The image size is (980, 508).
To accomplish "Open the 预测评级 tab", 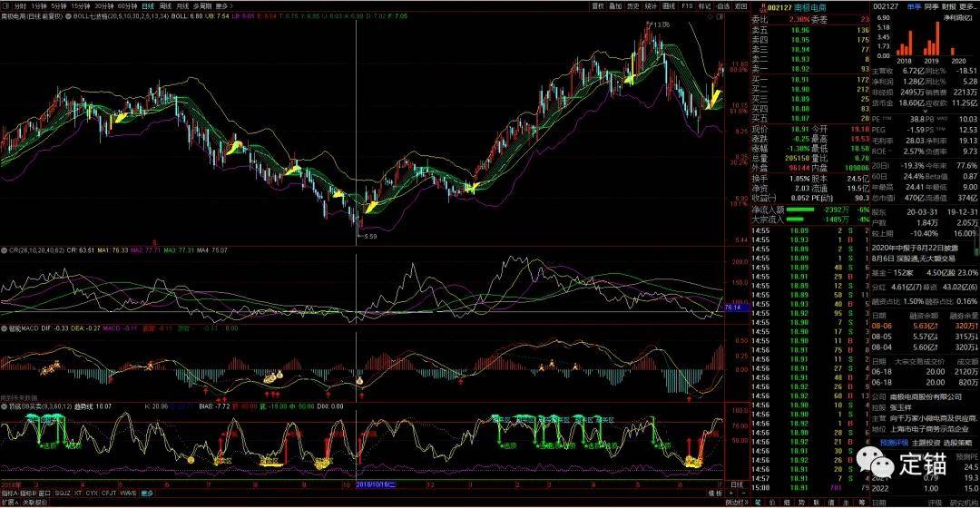I will tap(894, 443).
